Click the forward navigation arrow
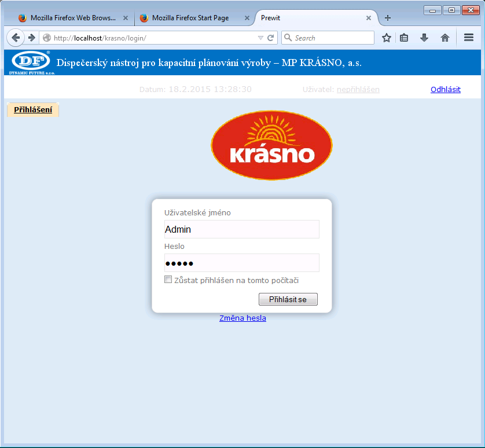 tap(32, 38)
